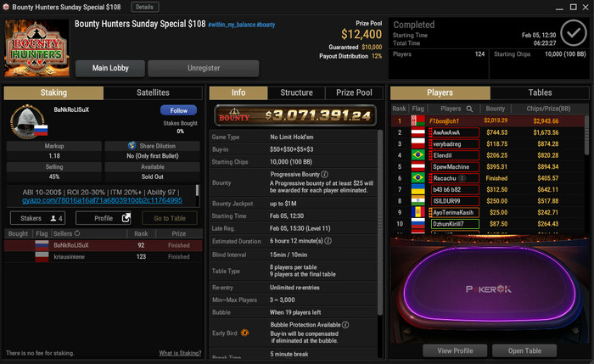Click the Progressive Bounty info icon

[325, 174]
